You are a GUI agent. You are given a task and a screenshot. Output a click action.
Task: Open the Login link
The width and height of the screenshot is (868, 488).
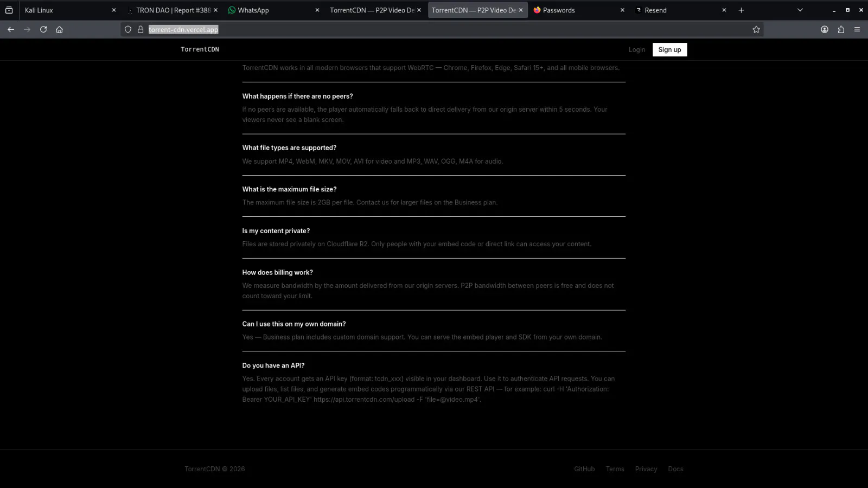coord(637,49)
